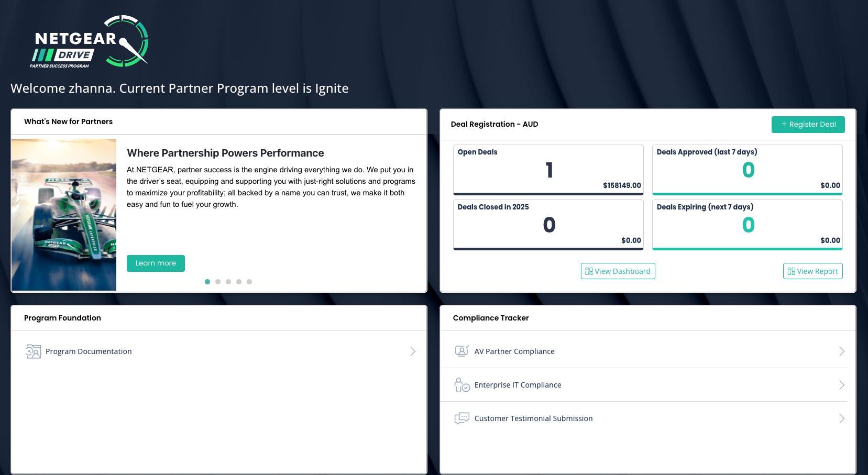
Task: Click the NETGEAR Drive logo
Action: (x=89, y=42)
